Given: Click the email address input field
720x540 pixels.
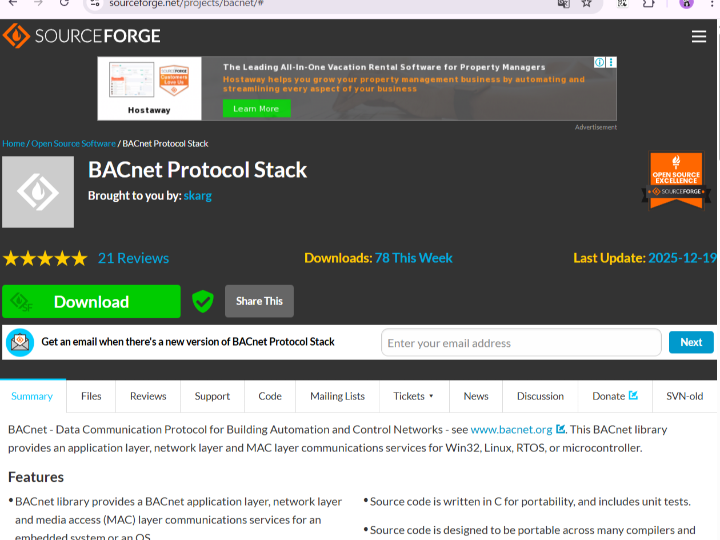Looking at the screenshot, I should [520, 343].
